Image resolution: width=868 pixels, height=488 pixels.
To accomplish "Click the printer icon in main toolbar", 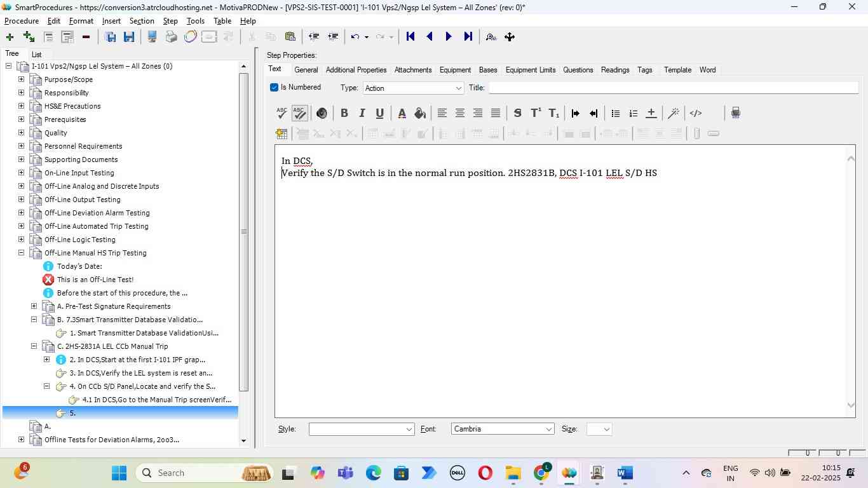I will pos(171,37).
